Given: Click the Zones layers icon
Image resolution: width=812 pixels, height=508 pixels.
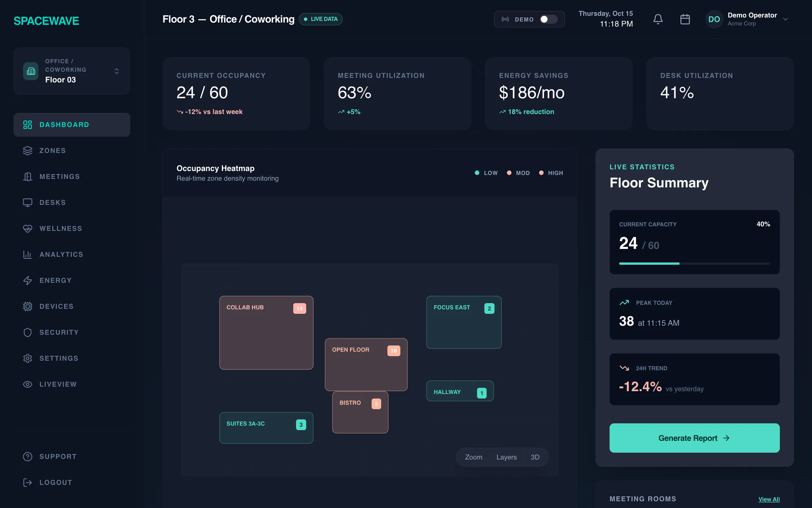Looking at the screenshot, I should tap(27, 151).
